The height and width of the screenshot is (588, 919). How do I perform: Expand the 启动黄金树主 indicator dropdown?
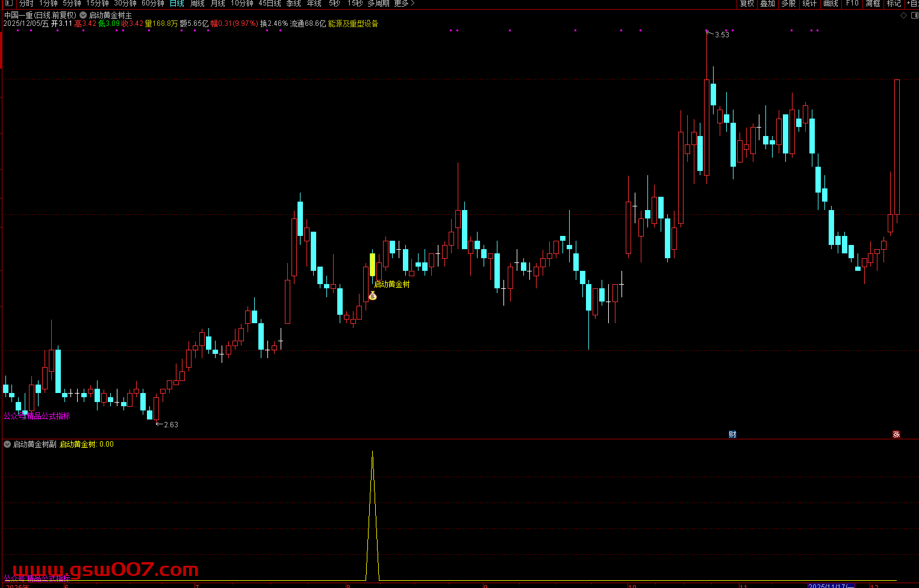83,15
